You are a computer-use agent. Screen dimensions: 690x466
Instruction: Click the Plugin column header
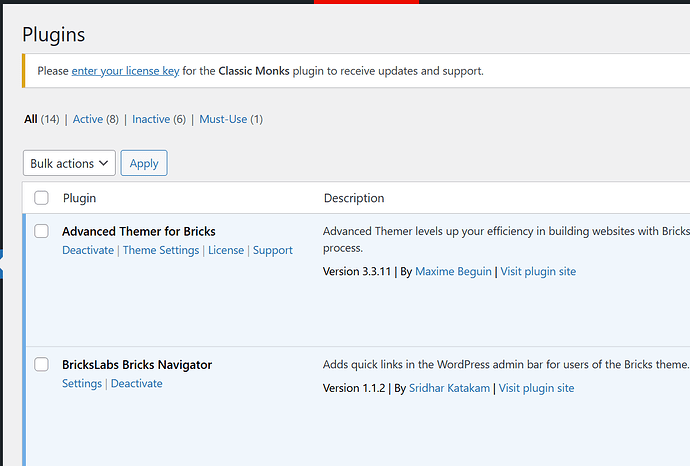(x=79, y=198)
